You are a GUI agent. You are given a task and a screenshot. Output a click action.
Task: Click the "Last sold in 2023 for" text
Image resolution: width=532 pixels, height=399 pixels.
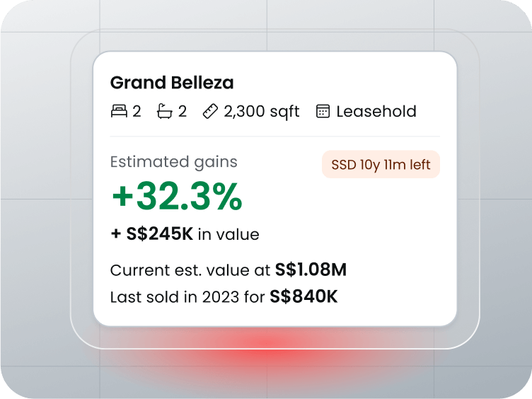(187, 297)
